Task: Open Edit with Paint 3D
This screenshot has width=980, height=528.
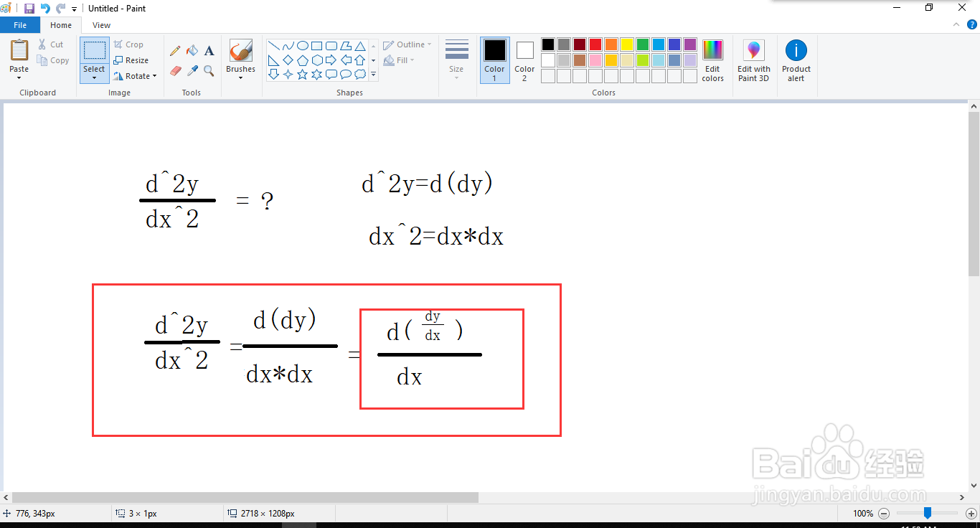Action: coord(753,60)
